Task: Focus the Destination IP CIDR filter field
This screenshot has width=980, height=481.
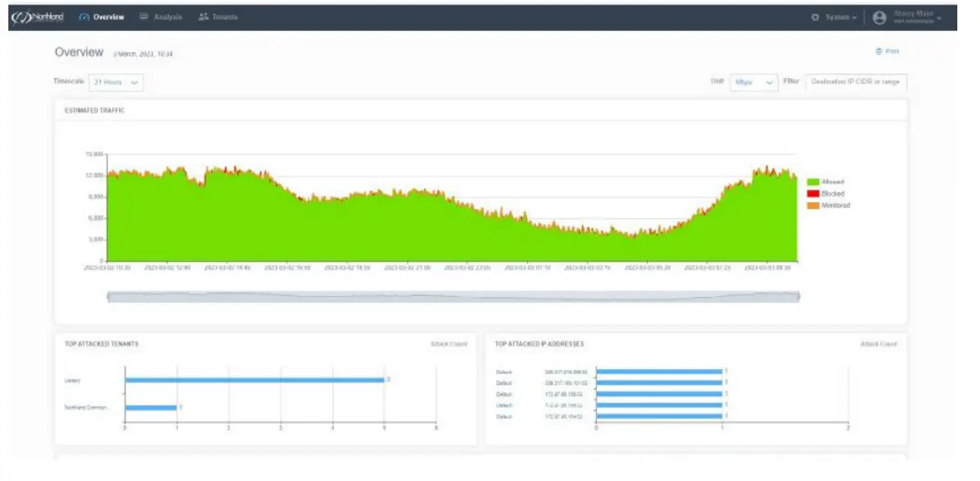Action: [x=856, y=82]
